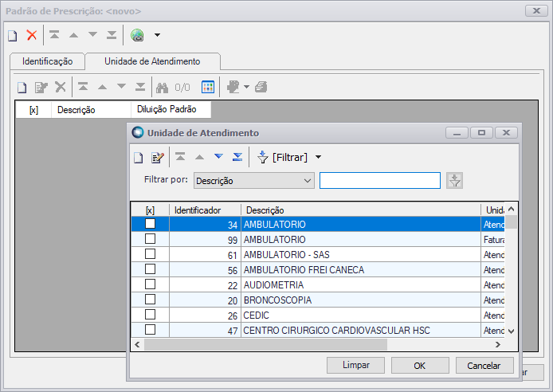Click the [Filtrar] funnel button
Viewport: 553px width, 392px height.
pos(282,157)
